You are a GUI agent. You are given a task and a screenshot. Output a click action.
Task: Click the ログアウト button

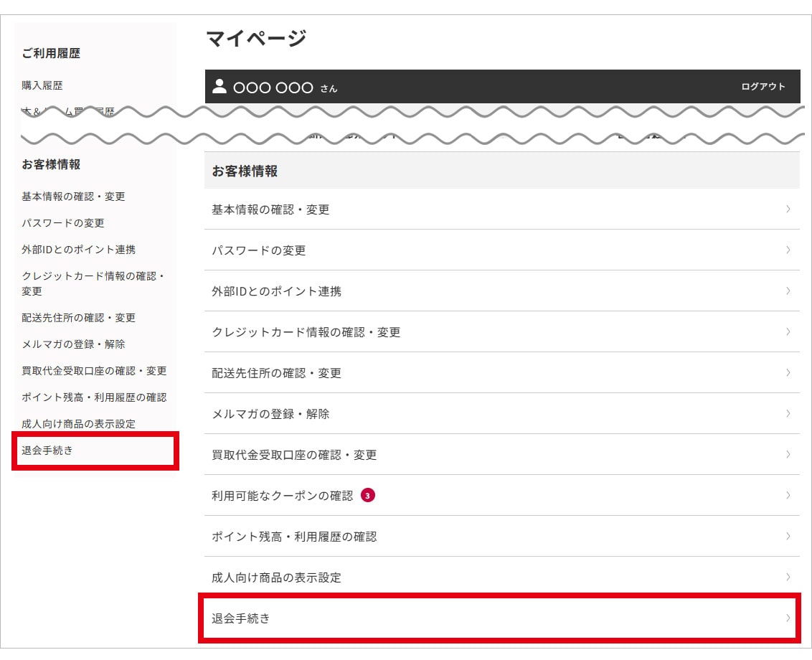coord(763,87)
